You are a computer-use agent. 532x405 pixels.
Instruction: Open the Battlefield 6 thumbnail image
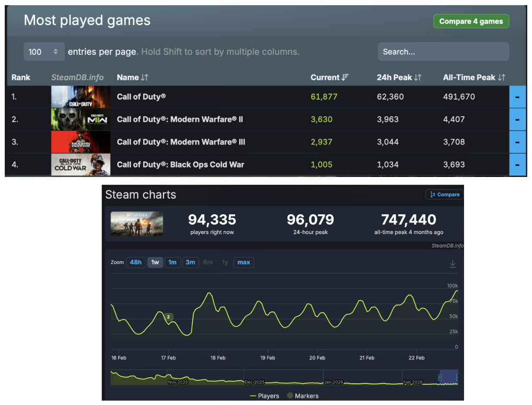(x=137, y=224)
